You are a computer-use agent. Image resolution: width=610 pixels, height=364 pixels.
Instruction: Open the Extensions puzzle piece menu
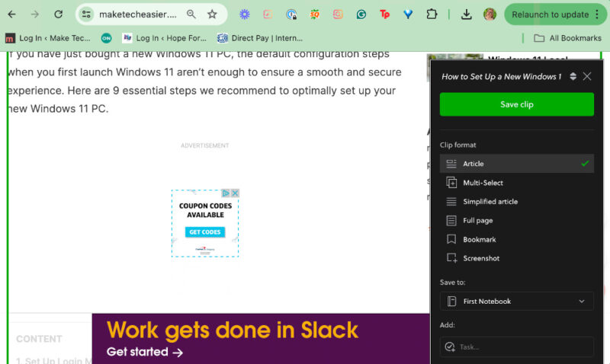pyautogui.click(x=432, y=14)
